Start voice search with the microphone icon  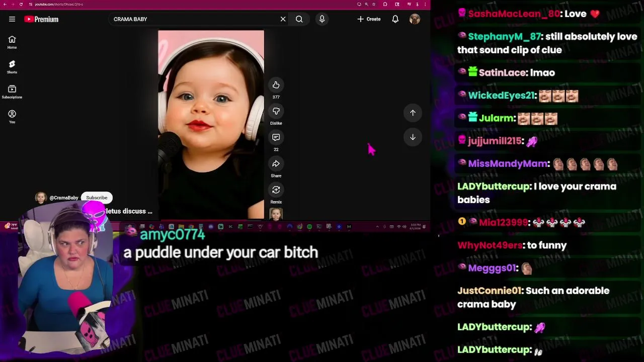coord(322,19)
